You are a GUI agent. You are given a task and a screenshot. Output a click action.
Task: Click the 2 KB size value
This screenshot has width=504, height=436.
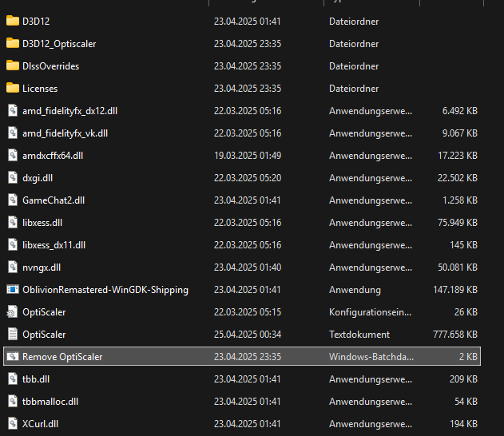[468, 357]
